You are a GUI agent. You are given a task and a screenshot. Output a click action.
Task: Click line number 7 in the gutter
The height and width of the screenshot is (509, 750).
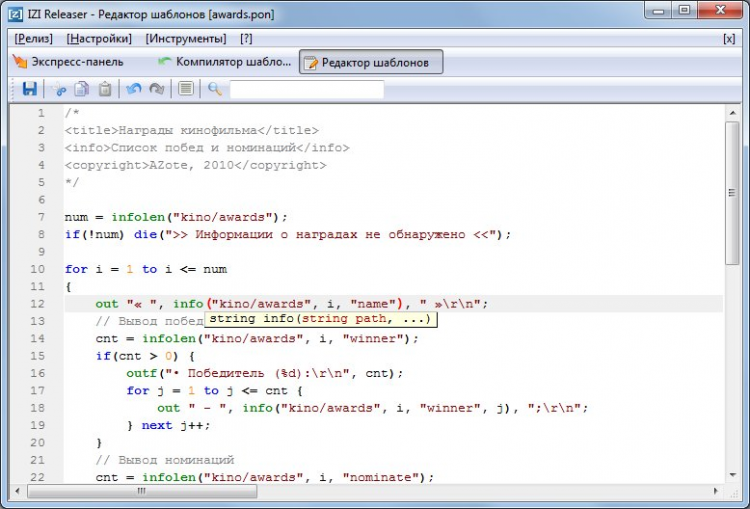point(41,217)
